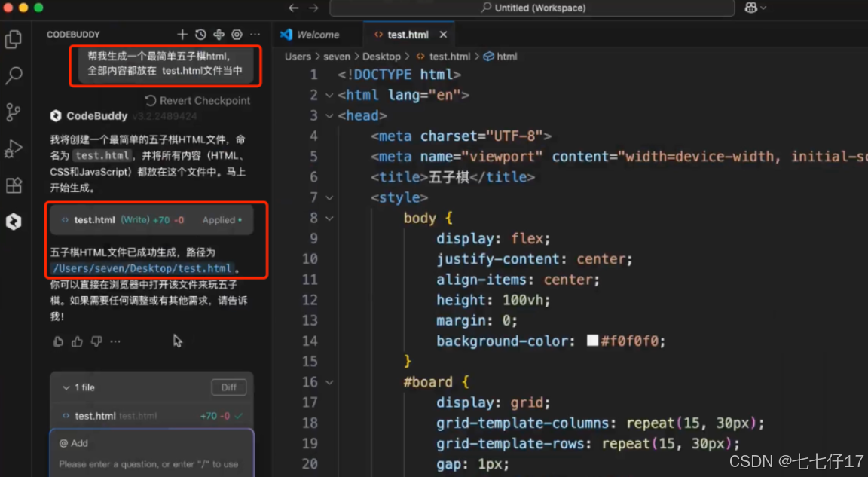The width and height of the screenshot is (868, 477).
Task: Collapse the style block on line 7
Action: [x=329, y=197]
